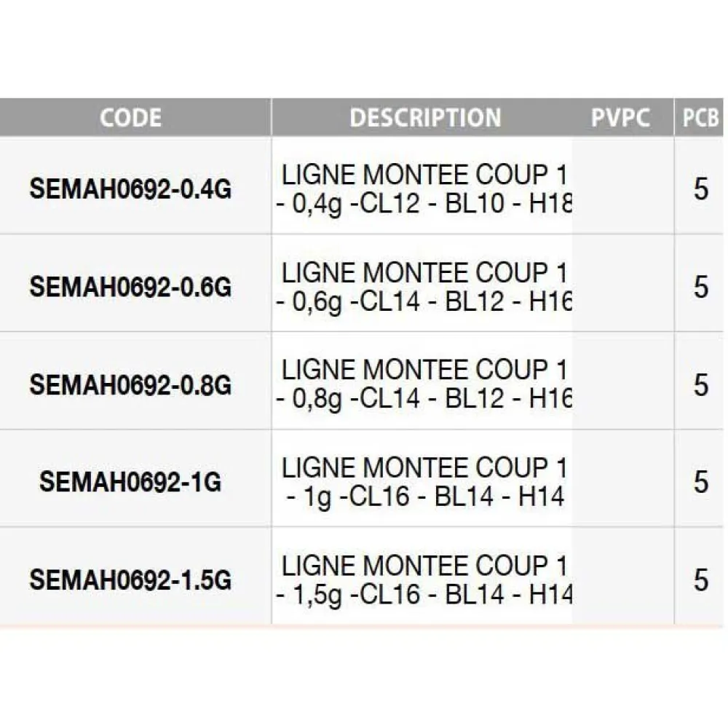Select the 1g CL16 BL14 description
This screenshot has height=728, width=728.
[424, 482]
